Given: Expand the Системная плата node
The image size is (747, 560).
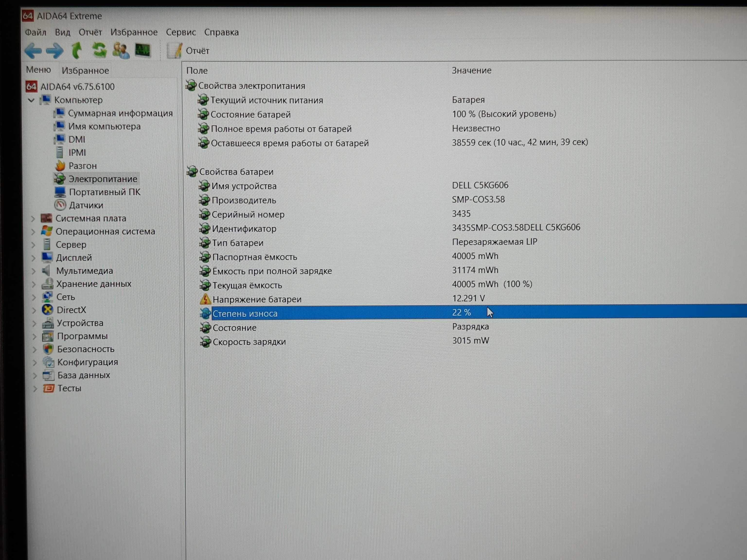Looking at the screenshot, I should pos(33,219).
